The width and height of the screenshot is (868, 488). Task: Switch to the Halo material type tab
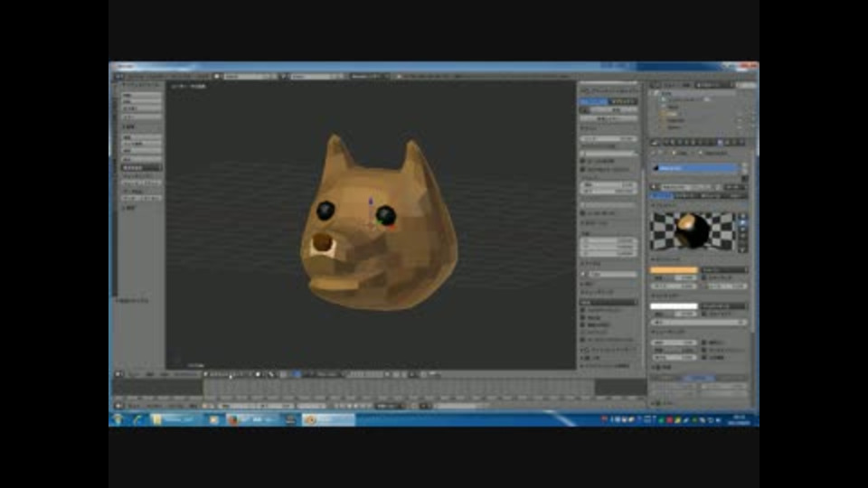[x=735, y=195]
